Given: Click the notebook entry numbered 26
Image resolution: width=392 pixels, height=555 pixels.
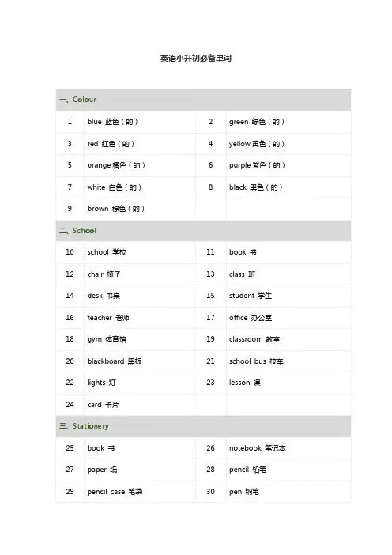Looking at the screenshot, I should 257,448.
